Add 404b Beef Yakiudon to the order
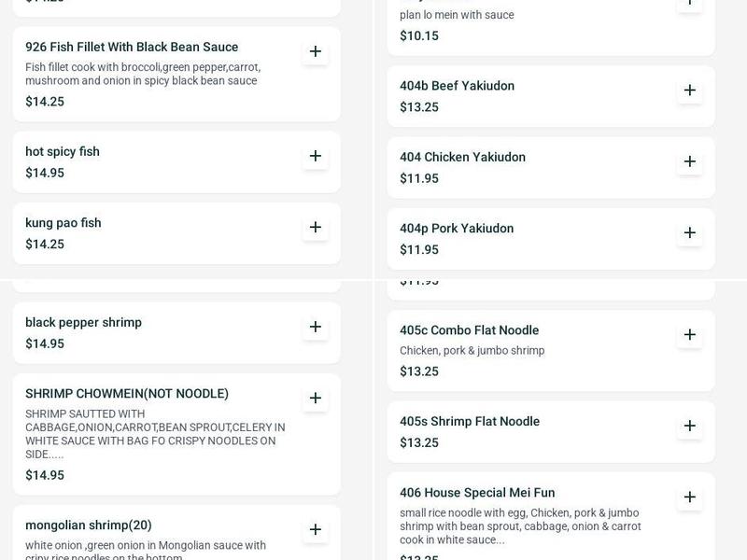 pos(689,91)
